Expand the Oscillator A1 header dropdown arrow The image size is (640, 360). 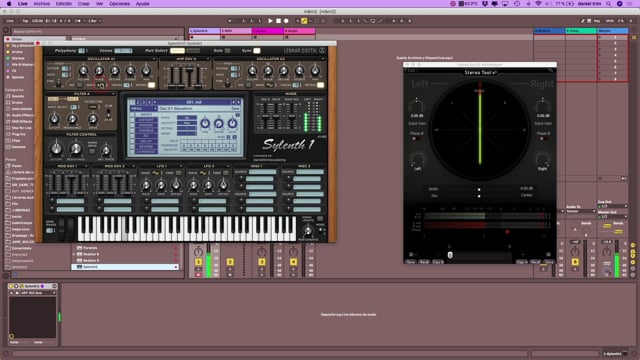point(154,59)
